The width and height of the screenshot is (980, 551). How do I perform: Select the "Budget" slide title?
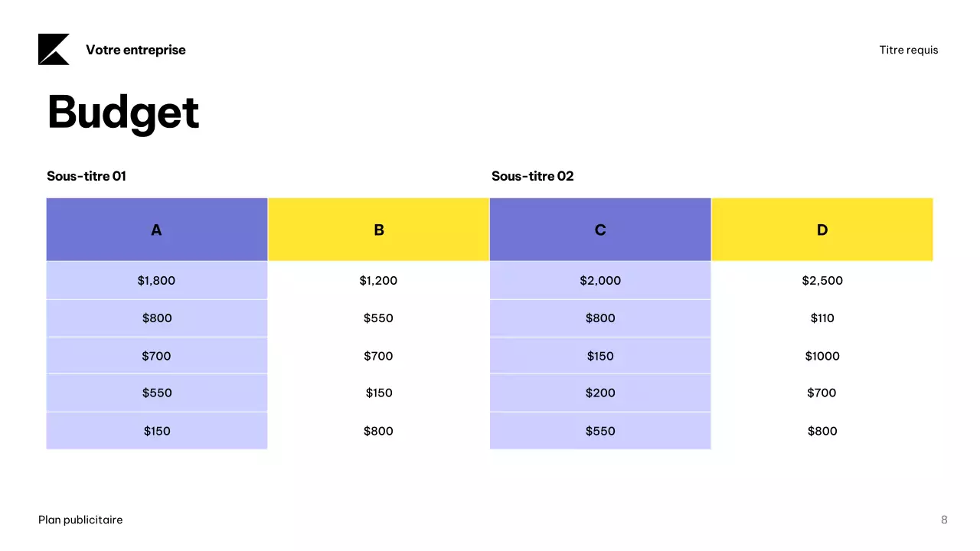click(x=123, y=112)
